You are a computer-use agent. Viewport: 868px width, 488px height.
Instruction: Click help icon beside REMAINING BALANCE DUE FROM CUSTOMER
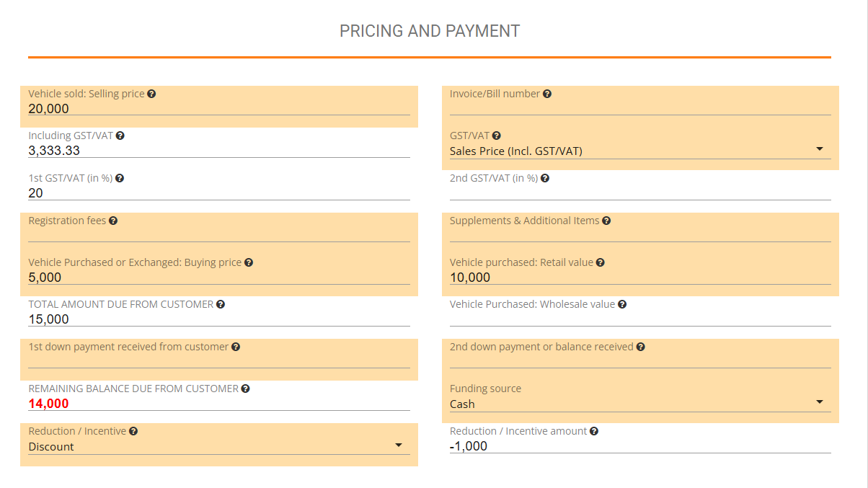[x=245, y=389]
